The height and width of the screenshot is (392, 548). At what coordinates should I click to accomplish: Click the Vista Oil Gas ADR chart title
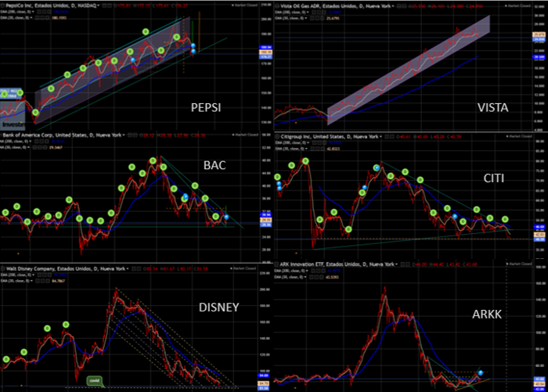[336, 6]
